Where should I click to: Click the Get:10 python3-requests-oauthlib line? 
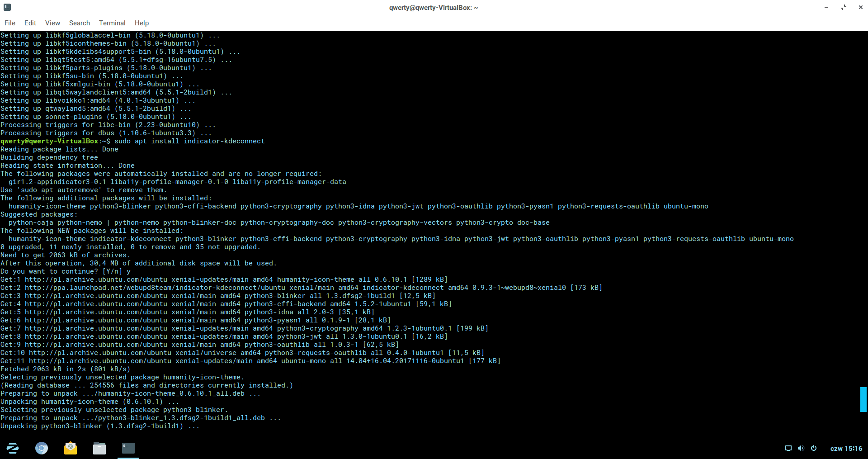242,353
